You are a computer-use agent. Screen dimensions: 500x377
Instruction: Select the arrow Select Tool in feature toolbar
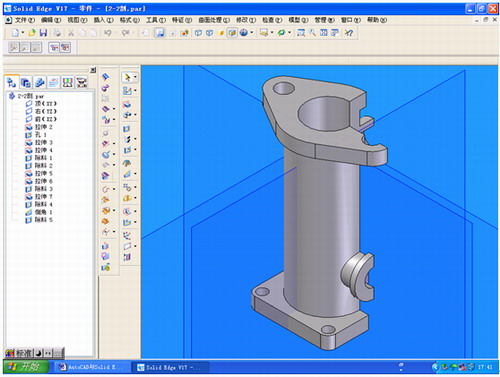pyautogui.click(x=127, y=77)
